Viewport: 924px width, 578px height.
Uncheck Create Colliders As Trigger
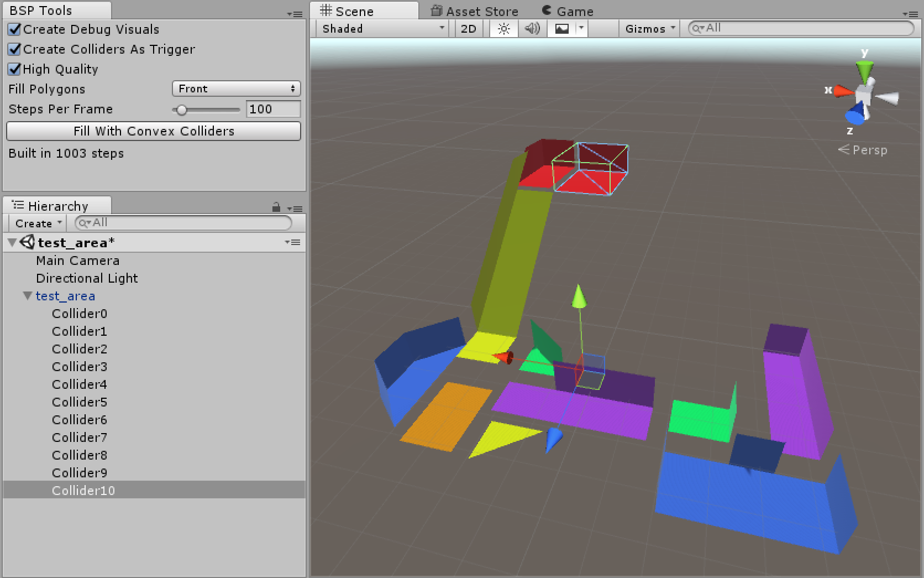click(15, 49)
